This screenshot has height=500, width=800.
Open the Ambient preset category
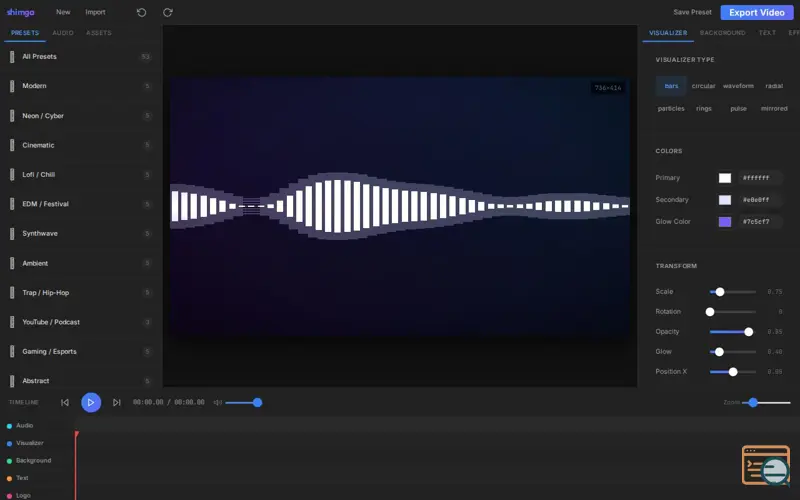click(81, 263)
